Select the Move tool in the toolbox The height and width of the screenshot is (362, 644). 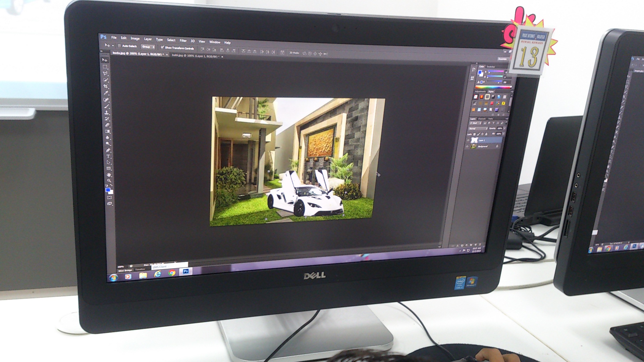click(105, 60)
